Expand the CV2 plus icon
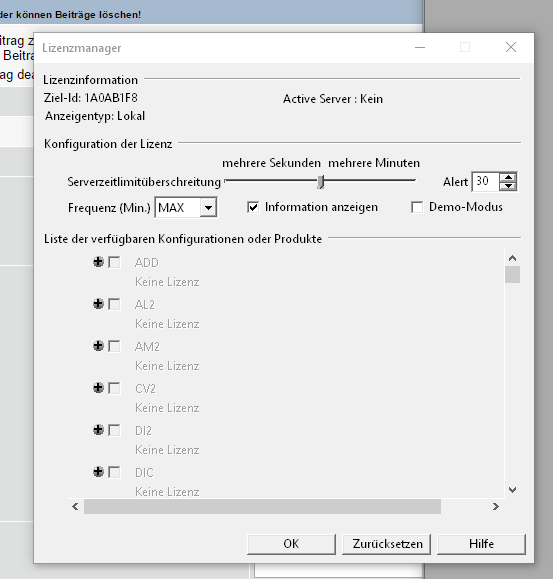The height and width of the screenshot is (579, 553). click(x=98, y=388)
